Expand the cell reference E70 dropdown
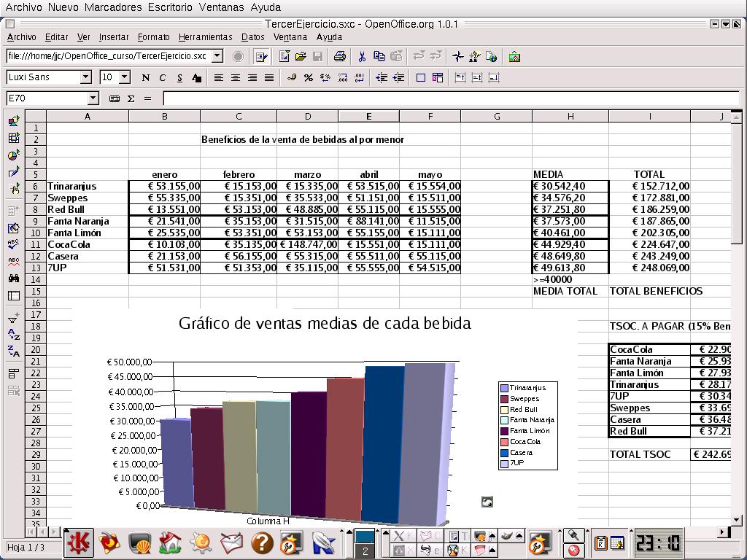This screenshot has height=560, width=747. click(93, 98)
